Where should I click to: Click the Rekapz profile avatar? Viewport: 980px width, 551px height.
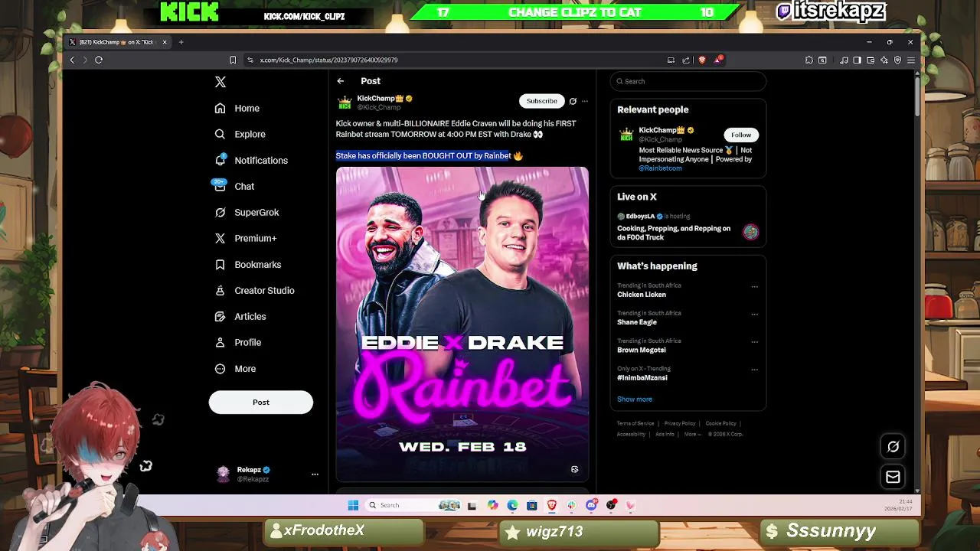pyautogui.click(x=223, y=474)
